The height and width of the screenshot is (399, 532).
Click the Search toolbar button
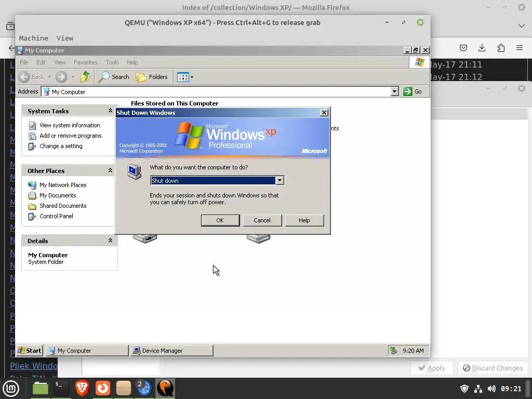point(114,77)
